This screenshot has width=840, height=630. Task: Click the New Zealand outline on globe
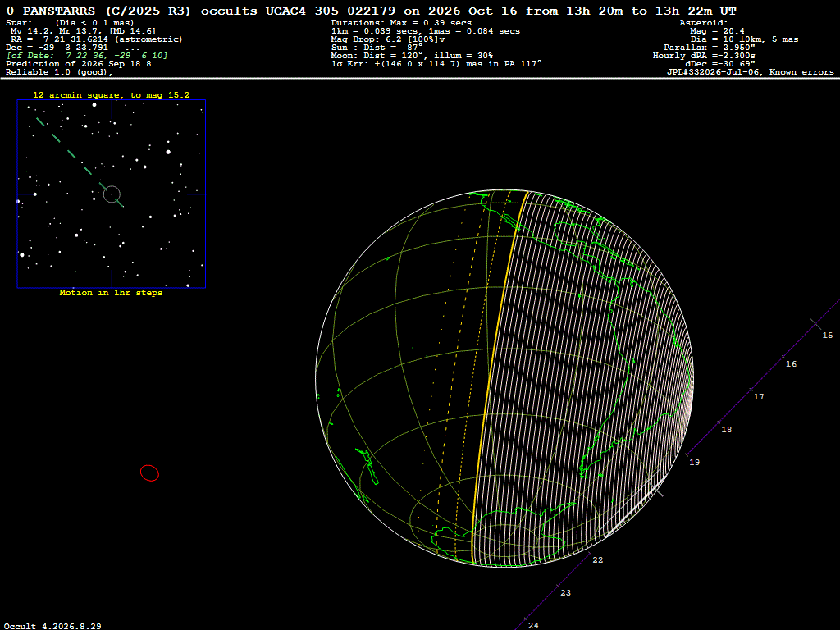click(367, 467)
